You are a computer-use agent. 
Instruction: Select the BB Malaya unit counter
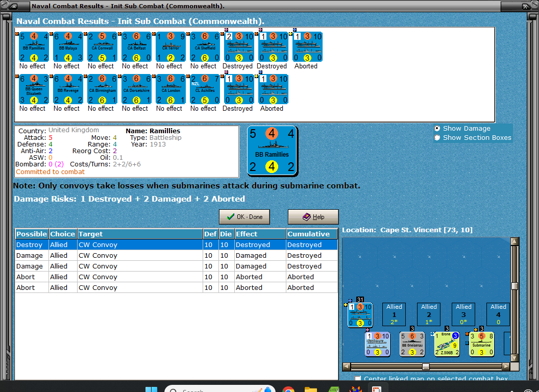[x=68, y=47]
